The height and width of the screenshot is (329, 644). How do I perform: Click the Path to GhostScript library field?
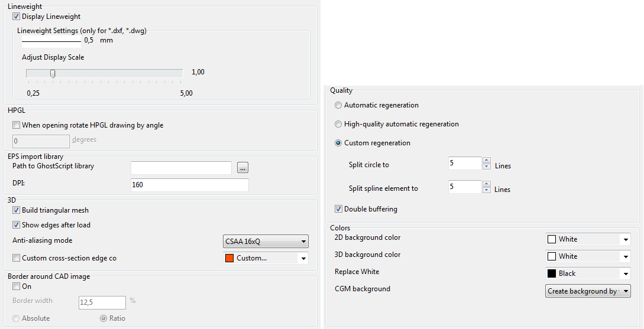(x=181, y=168)
